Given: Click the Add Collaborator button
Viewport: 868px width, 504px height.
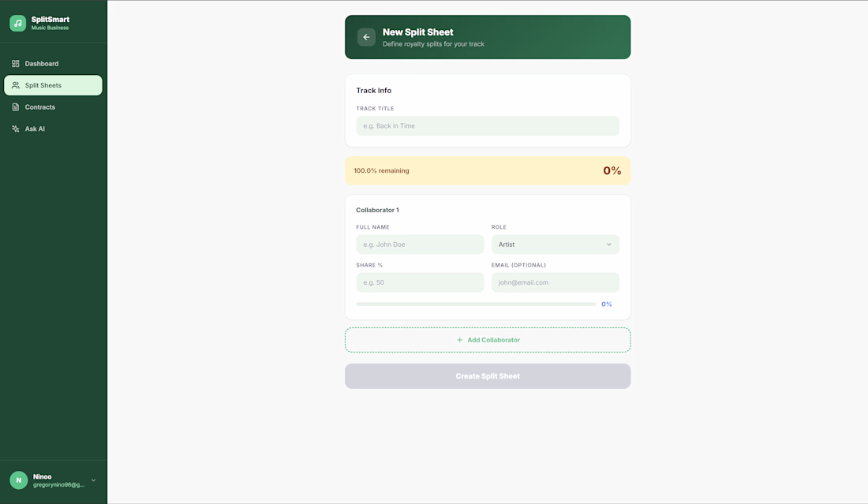Looking at the screenshot, I should coord(488,340).
